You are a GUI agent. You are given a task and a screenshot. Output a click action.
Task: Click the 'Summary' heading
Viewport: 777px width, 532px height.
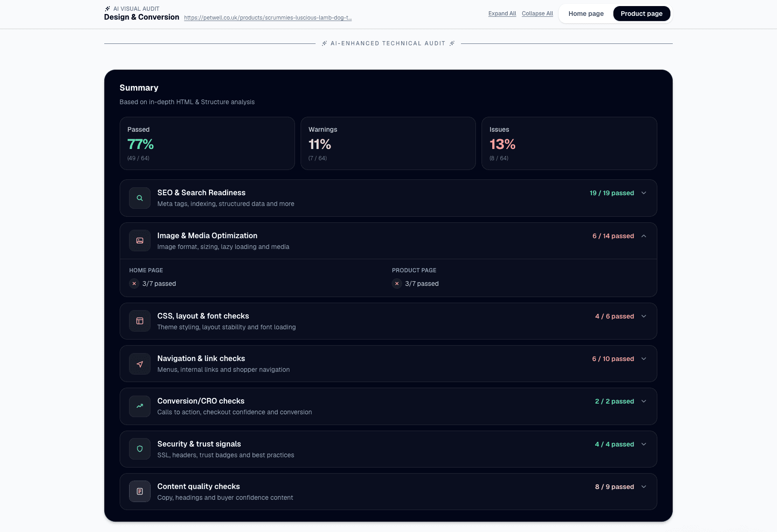pyautogui.click(x=139, y=88)
